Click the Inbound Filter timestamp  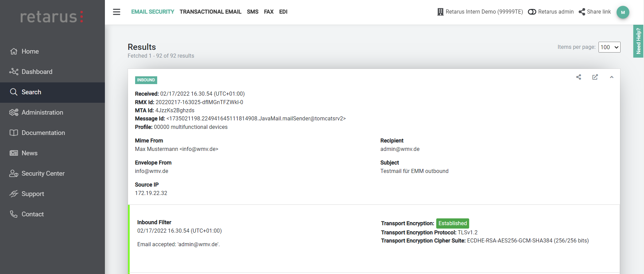point(179,231)
